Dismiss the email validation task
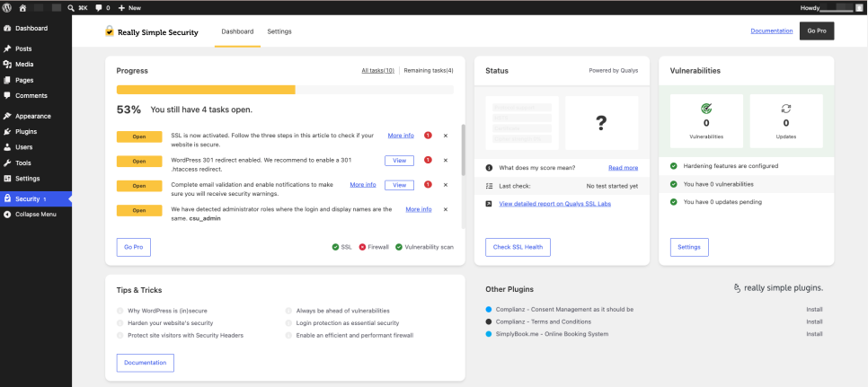Image resolution: width=868 pixels, height=387 pixels. (x=446, y=185)
